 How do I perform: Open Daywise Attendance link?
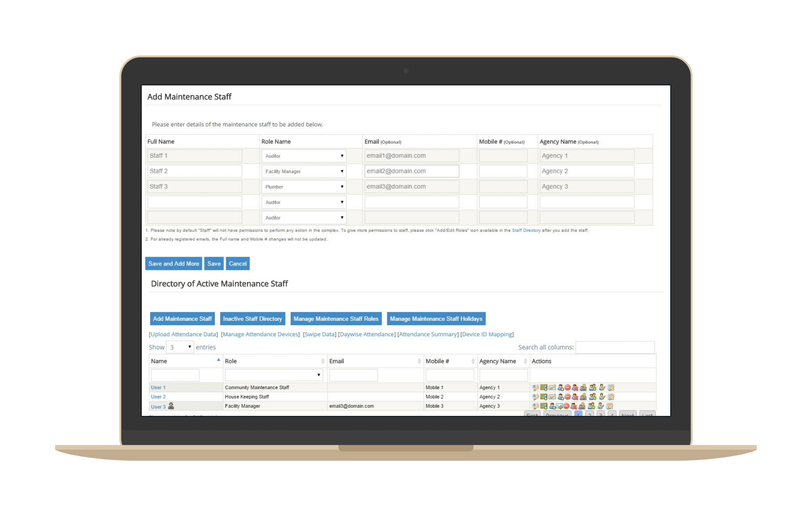367,334
